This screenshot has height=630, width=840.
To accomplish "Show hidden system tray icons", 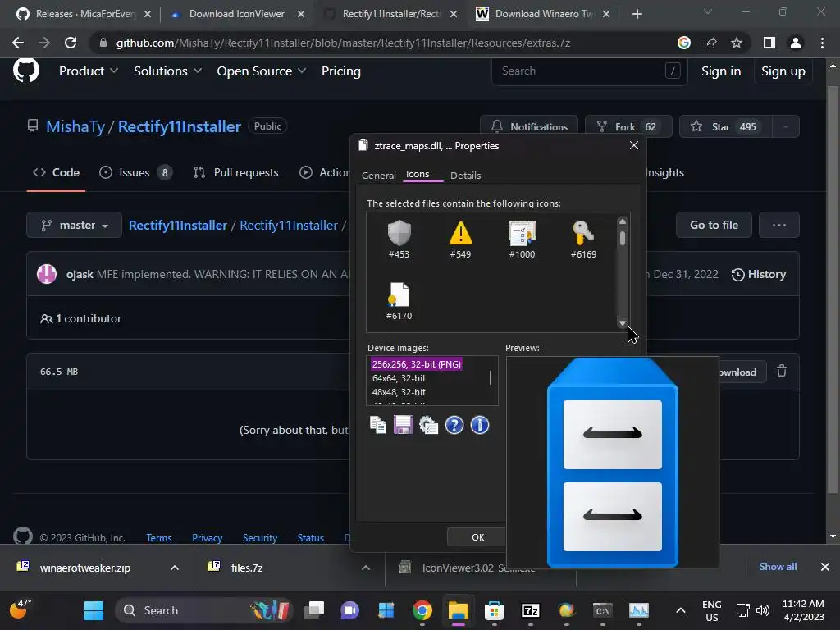I will tap(680, 610).
